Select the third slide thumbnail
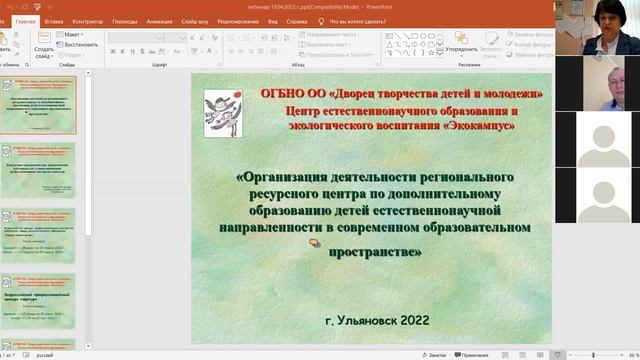This screenshot has width=640, height=360. (38, 236)
